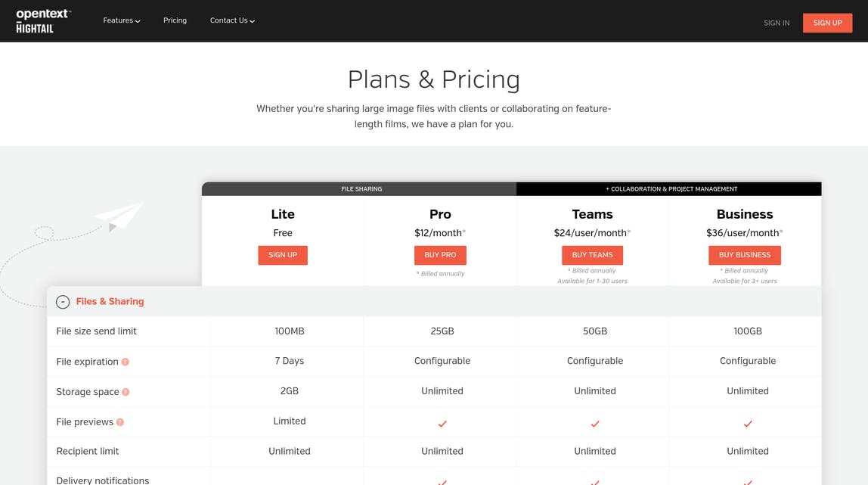Click the opentext Hightail logo
The height and width of the screenshot is (485, 868).
(43, 20)
